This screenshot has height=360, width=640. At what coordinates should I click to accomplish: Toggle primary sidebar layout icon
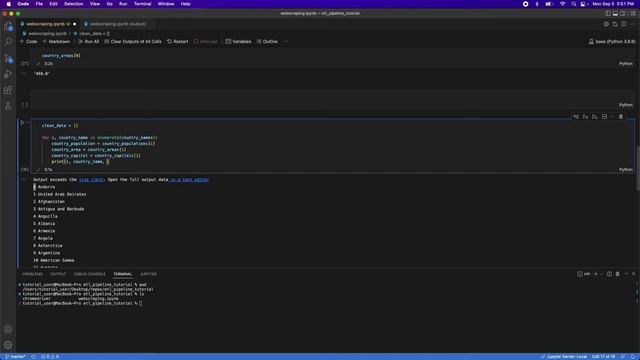coord(608,13)
